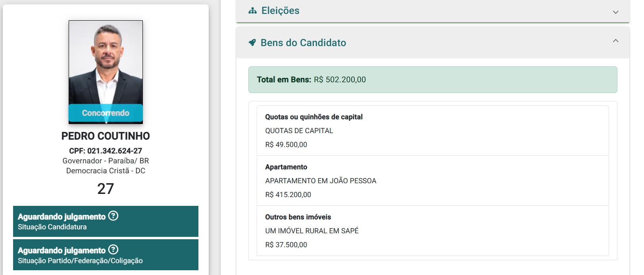Open the Eleições accordion header
The image size is (644, 275).
click(433, 11)
